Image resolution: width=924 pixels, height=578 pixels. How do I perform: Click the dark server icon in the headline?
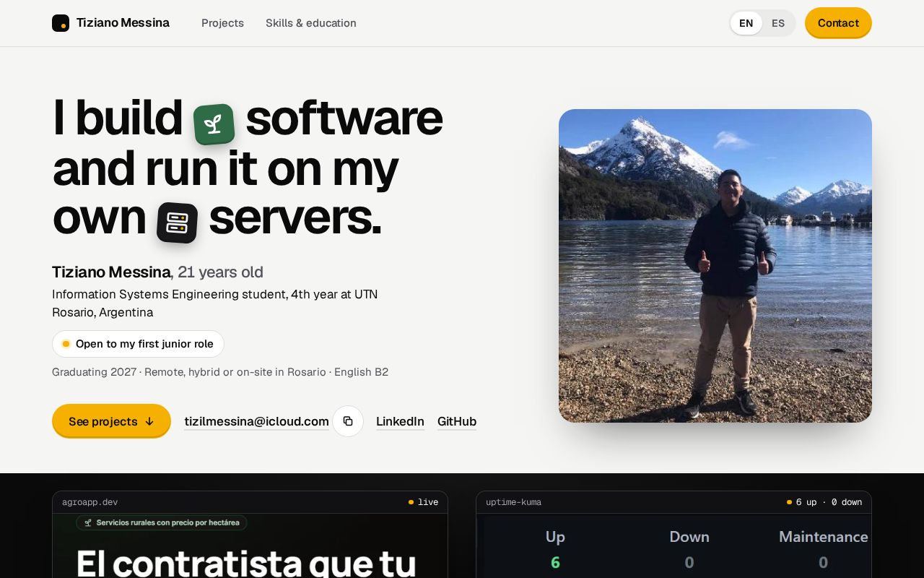pos(177,223)
